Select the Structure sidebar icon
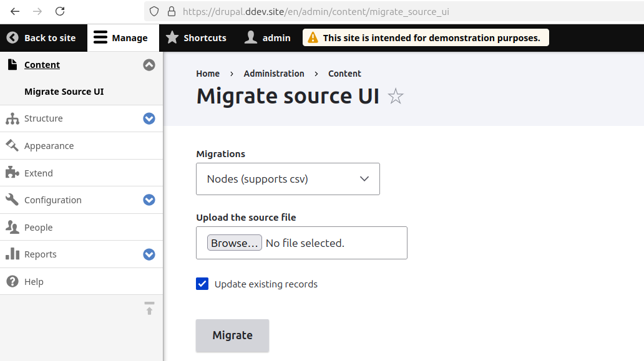This screenshot has height=361, width=644. (x=11, y=118)
